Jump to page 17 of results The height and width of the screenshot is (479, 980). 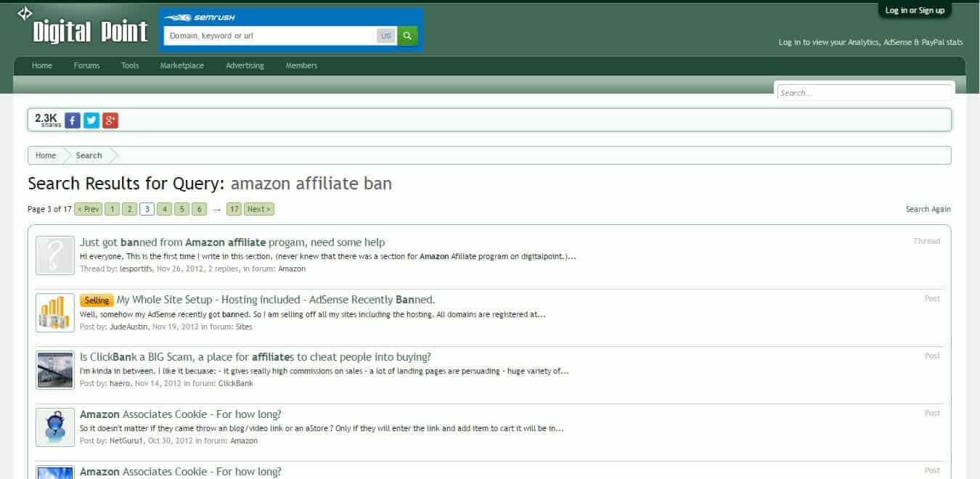click(234, 209)
